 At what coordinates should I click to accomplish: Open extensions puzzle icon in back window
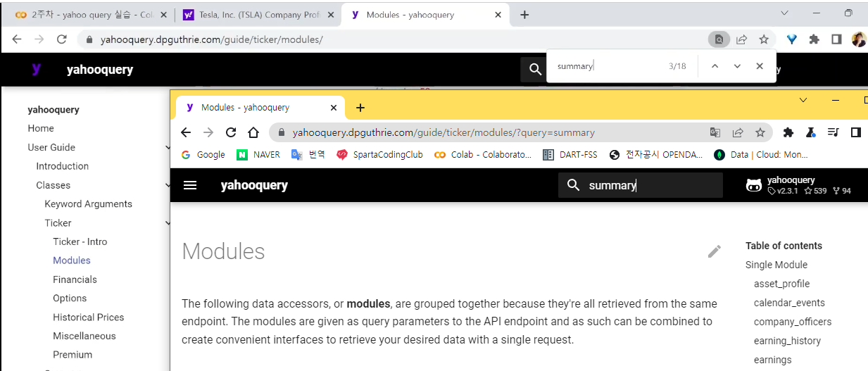pos(814,39)
